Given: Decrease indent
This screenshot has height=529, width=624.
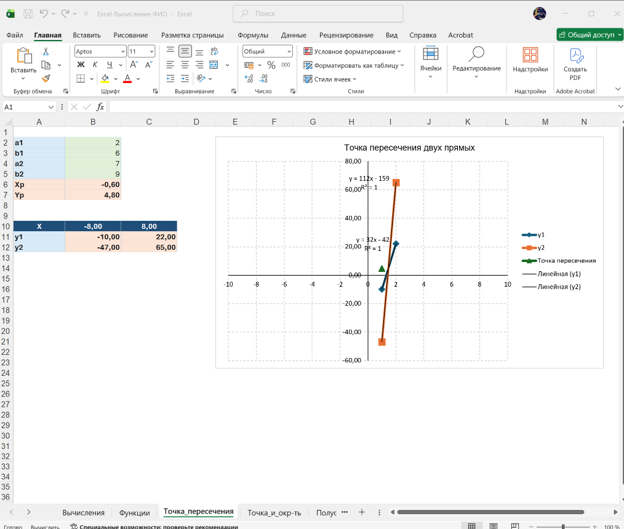Looking at the screenshot, I should point(170,79).
